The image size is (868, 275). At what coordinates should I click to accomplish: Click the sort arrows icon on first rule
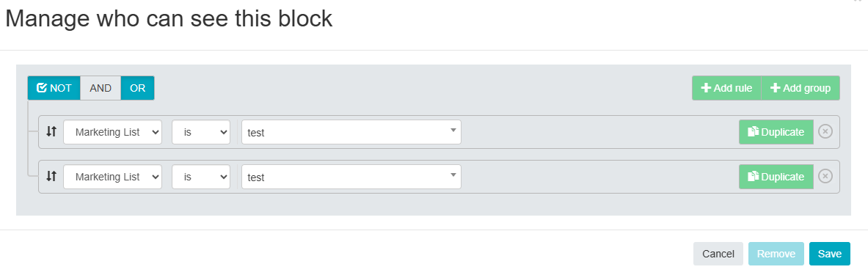tap(51, 132)
